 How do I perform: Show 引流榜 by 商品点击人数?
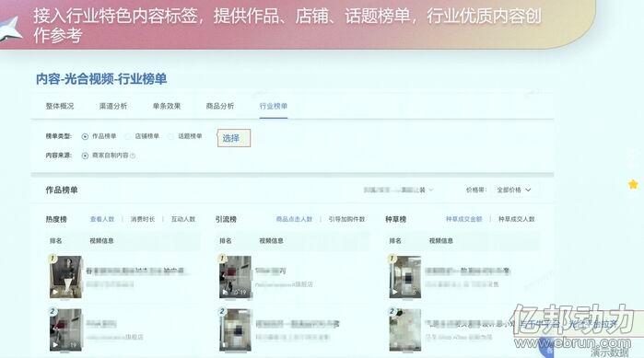[x=294, y=219]
